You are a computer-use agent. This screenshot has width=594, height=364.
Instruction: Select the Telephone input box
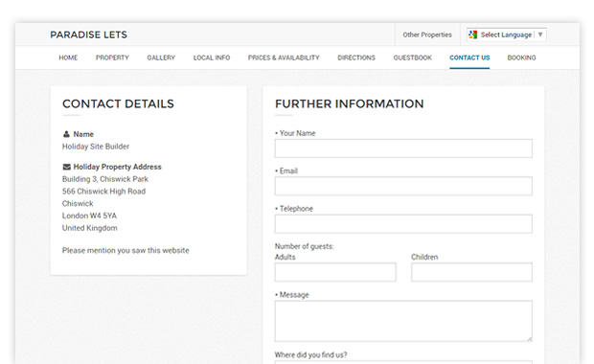(x=403, y=224)
